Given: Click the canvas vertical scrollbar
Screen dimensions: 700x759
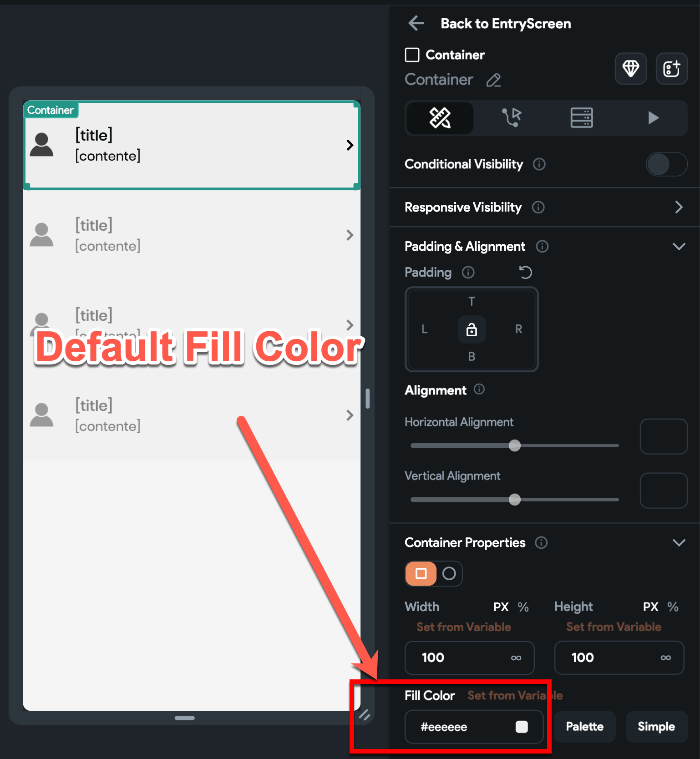Looking at the screenshot, I should coord(367,399).
